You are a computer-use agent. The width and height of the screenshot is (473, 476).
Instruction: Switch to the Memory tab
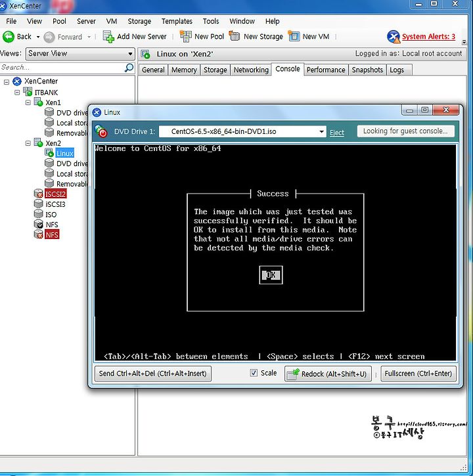click(x=184, y=70)
